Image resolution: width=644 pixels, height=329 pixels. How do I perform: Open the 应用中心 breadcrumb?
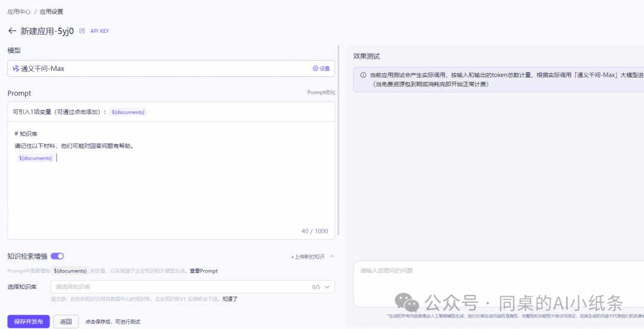[x=19, y=11]
